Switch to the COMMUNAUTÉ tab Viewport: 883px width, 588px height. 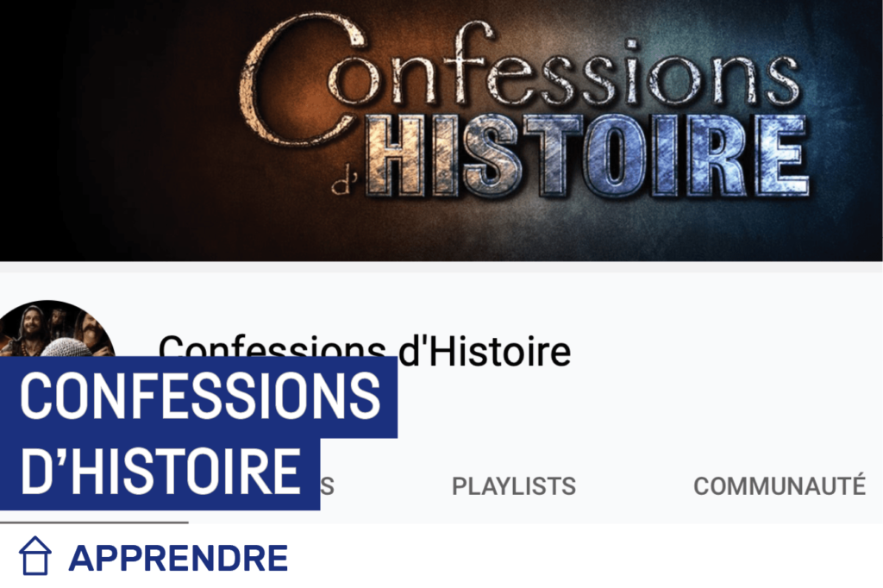point(779,485)
